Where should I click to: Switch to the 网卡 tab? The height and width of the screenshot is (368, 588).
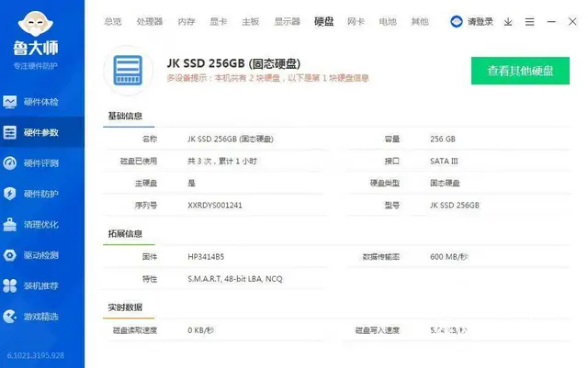[x=356, y=22]
